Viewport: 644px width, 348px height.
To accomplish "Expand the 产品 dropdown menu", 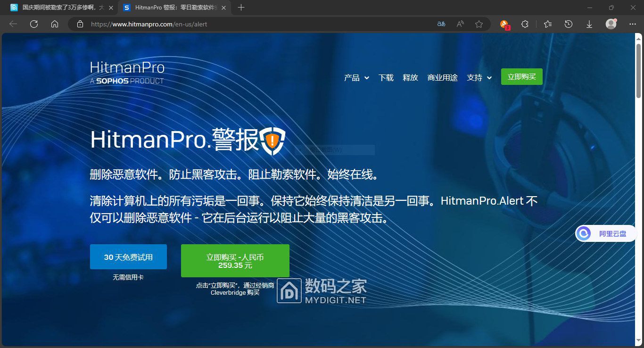I will point(356,78).
